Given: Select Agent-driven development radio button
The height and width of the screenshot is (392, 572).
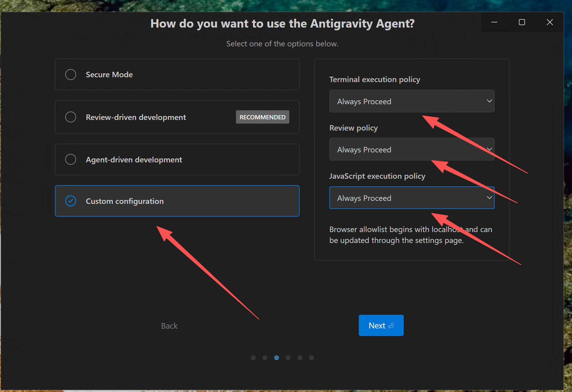Looking at the screenshot, I should [x=71, y=159].
